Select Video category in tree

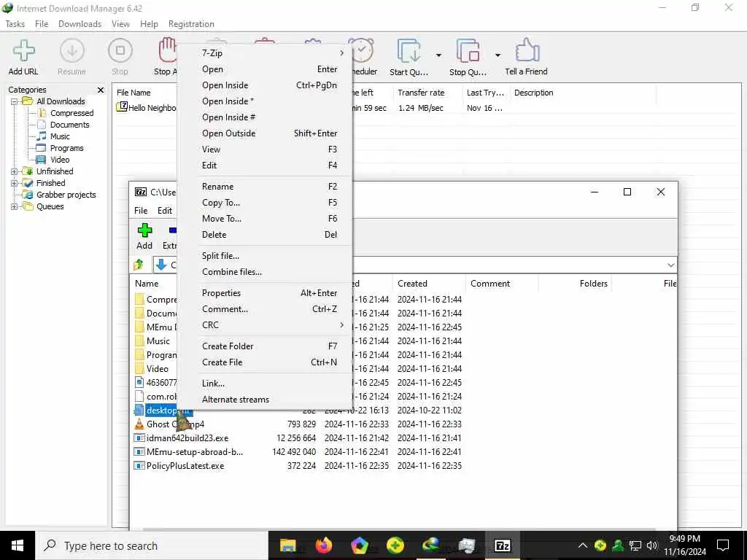[60, 160]
